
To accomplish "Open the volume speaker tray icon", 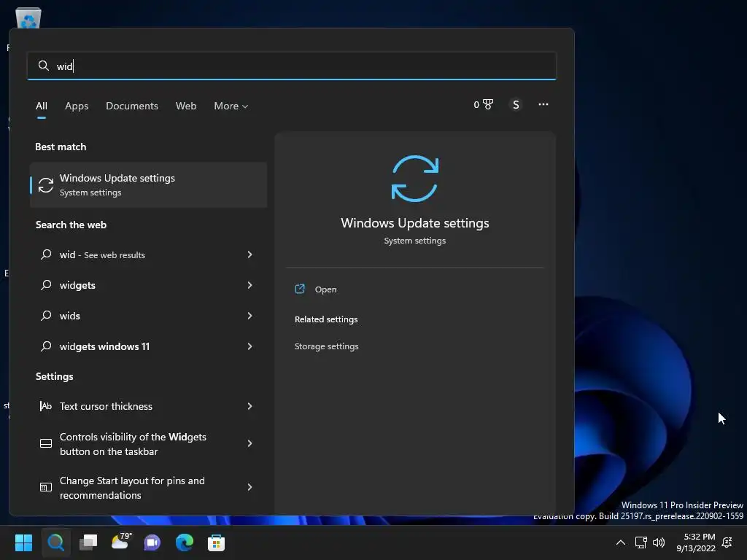I will tap(659, 542).
